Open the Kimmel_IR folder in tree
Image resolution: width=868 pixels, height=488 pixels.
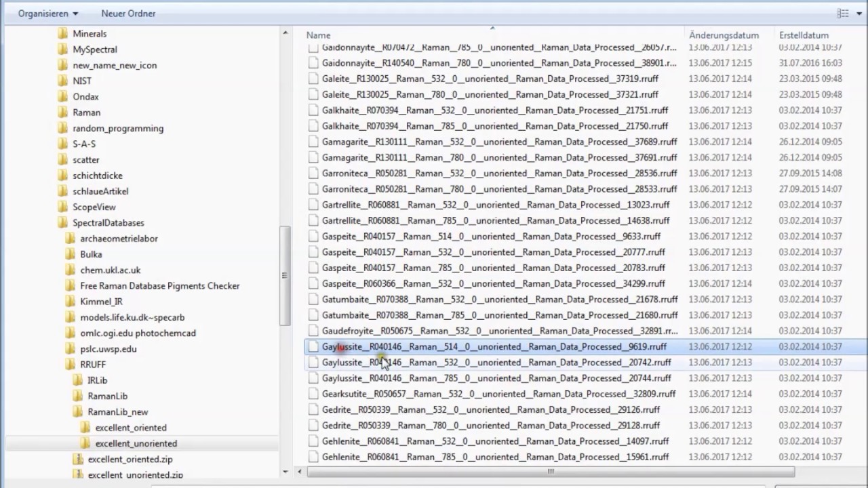94,302
